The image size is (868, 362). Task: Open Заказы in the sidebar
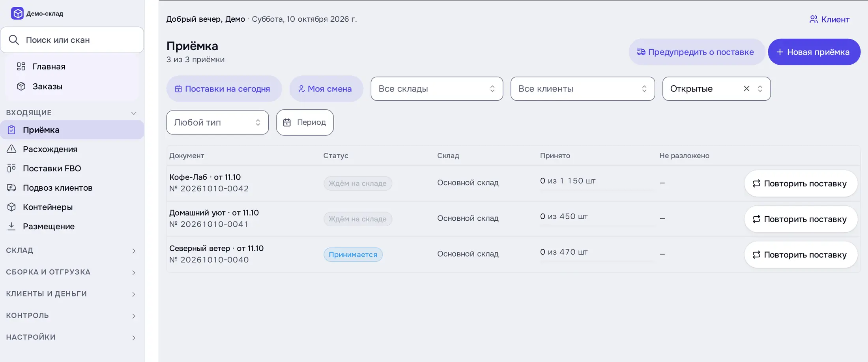tap(72, 86)
